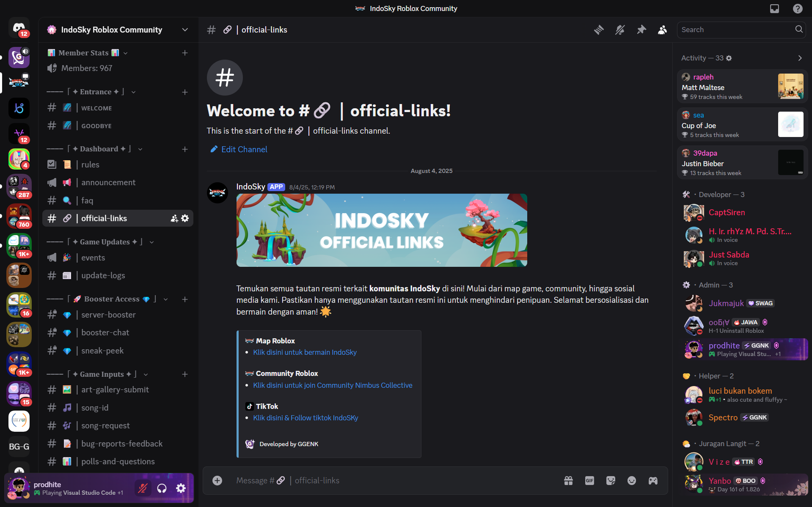812x507 pixels.
Task: Toggle headphone deafen
Action: pyautogui.click(x=162, y=488)
